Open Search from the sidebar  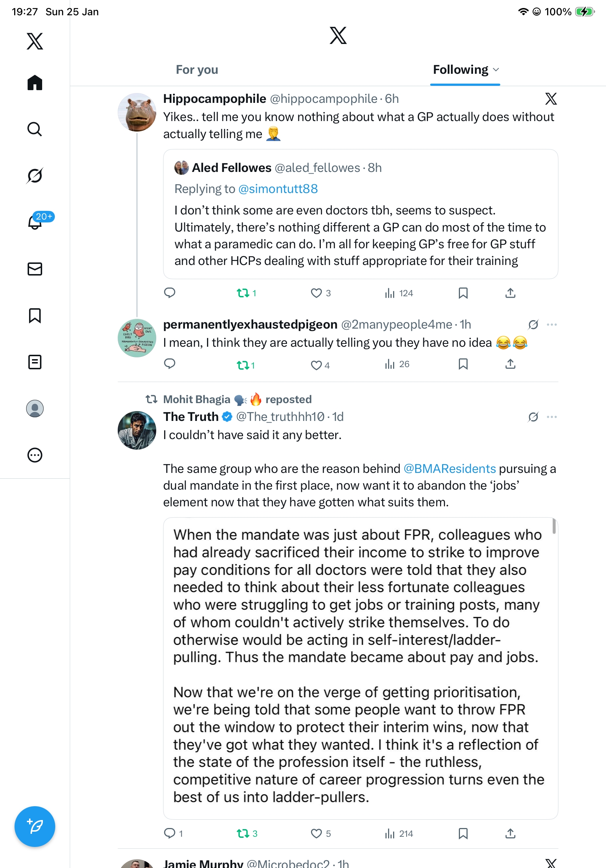(x=35, y=129)
